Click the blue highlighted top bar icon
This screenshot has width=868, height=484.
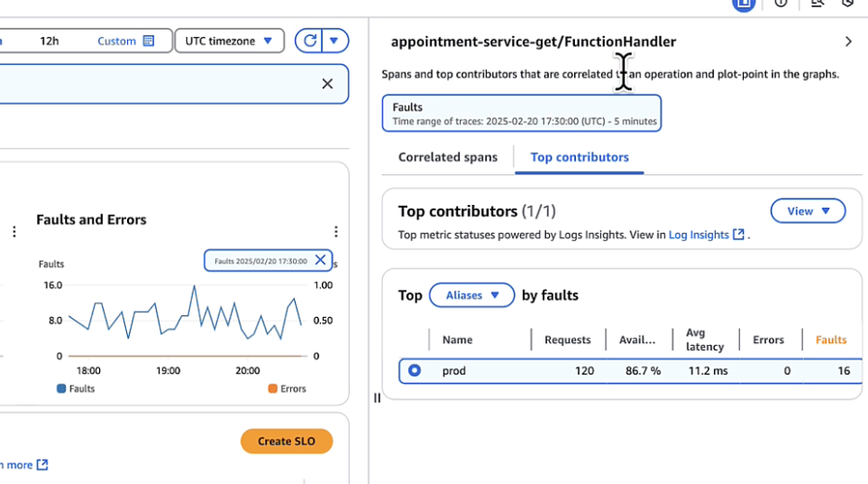744,5
